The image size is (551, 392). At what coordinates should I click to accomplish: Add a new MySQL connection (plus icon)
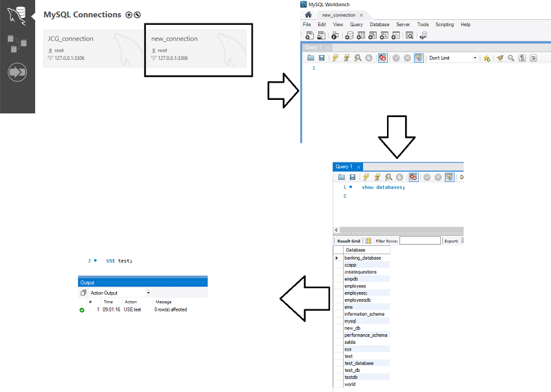(129, 14)
